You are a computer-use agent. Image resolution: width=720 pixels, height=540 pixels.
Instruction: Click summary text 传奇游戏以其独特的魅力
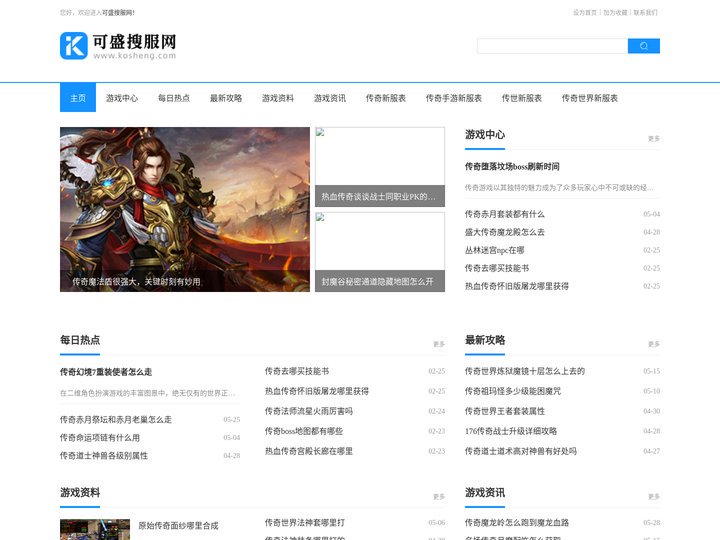(559, 187)
